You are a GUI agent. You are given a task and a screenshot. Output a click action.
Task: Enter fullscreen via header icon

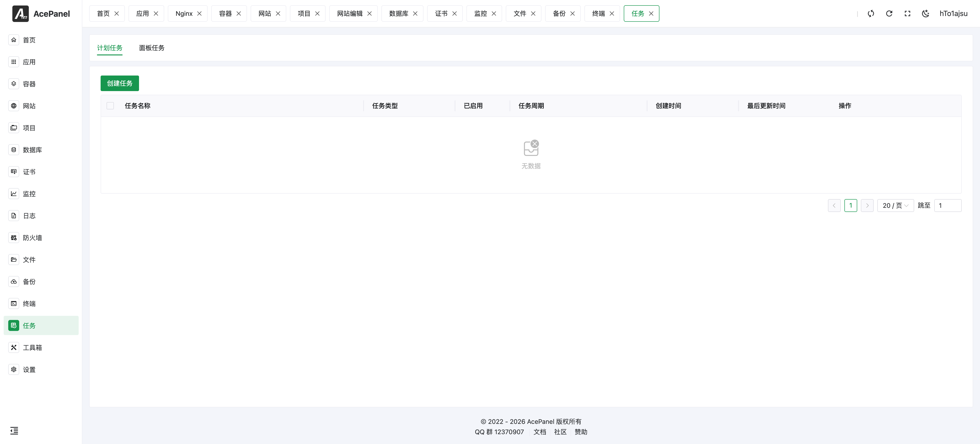tap(907, 14)
